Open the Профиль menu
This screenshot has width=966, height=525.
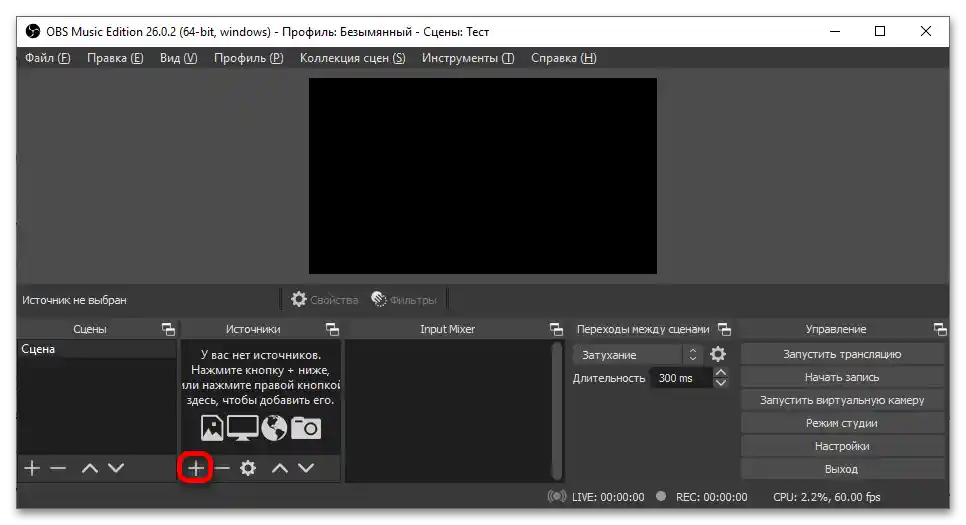tap(248, 58)
